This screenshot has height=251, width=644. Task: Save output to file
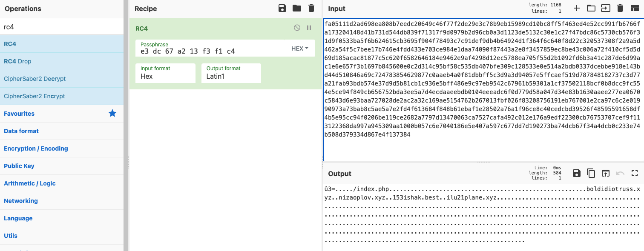(x=576, y=173)
